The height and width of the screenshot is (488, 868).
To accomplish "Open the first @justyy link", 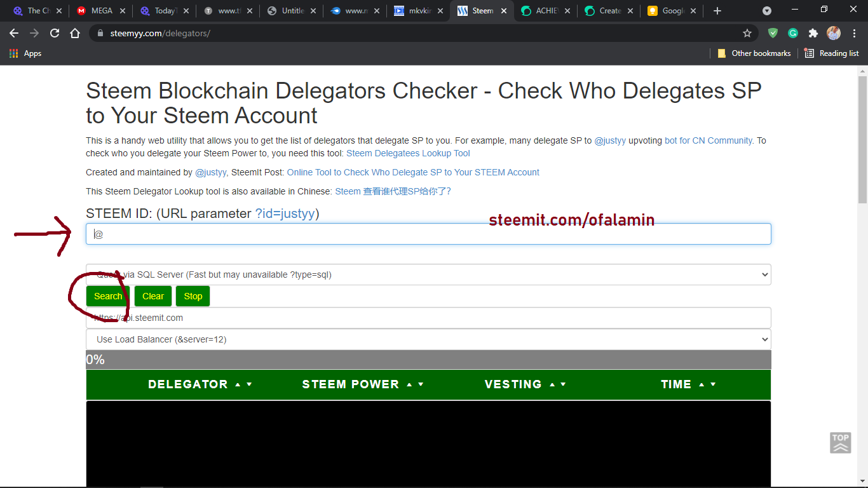I will (x=610, y=140).
